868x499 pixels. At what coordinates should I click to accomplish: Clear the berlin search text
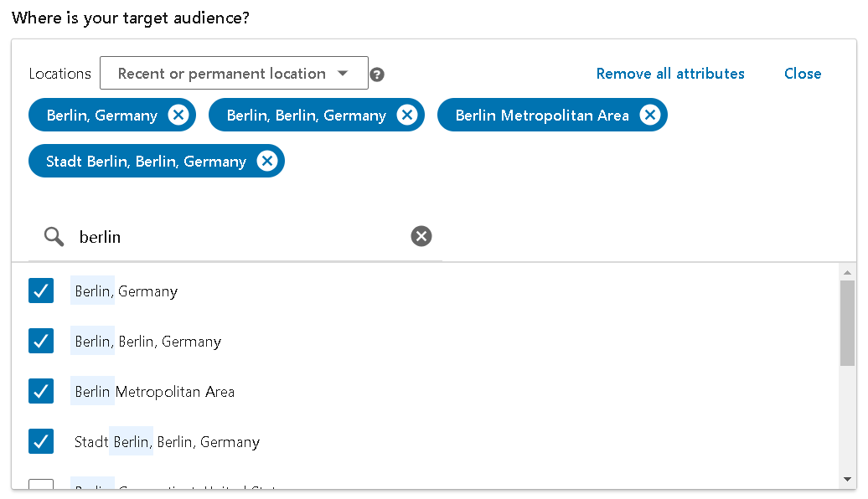[421, 237]
